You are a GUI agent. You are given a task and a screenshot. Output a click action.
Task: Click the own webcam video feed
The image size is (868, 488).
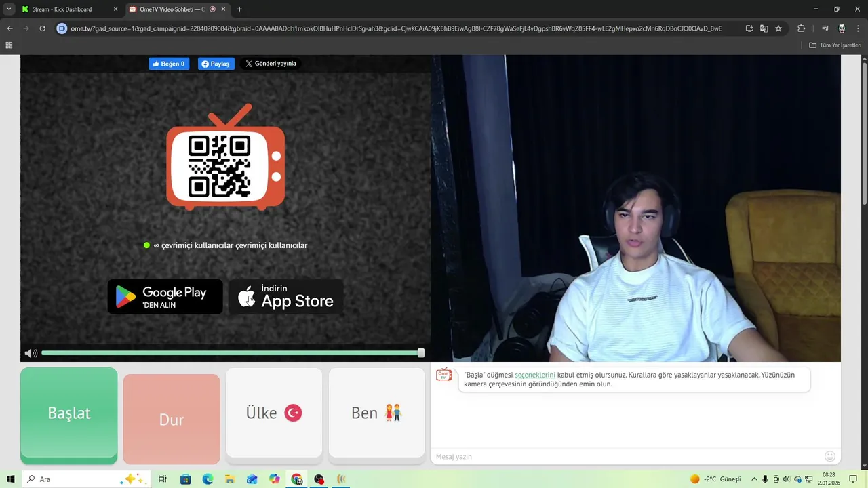(x=636, y=209)
